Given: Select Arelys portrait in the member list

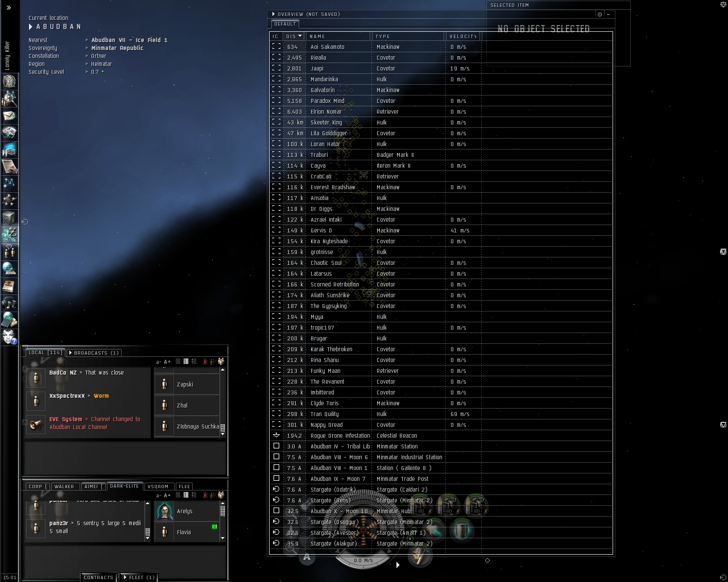Looking at the screenshot, I should pos(165,511).
